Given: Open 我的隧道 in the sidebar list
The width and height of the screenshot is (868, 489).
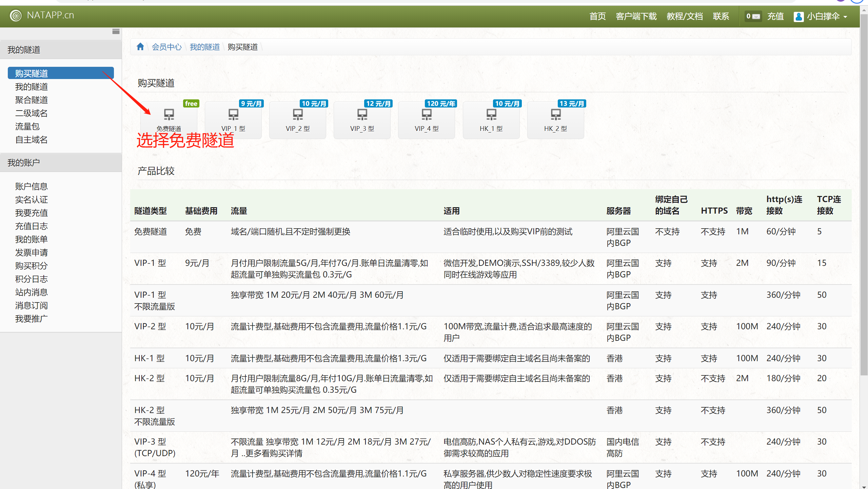Looking at the screenshot, I should pos(32,87).
